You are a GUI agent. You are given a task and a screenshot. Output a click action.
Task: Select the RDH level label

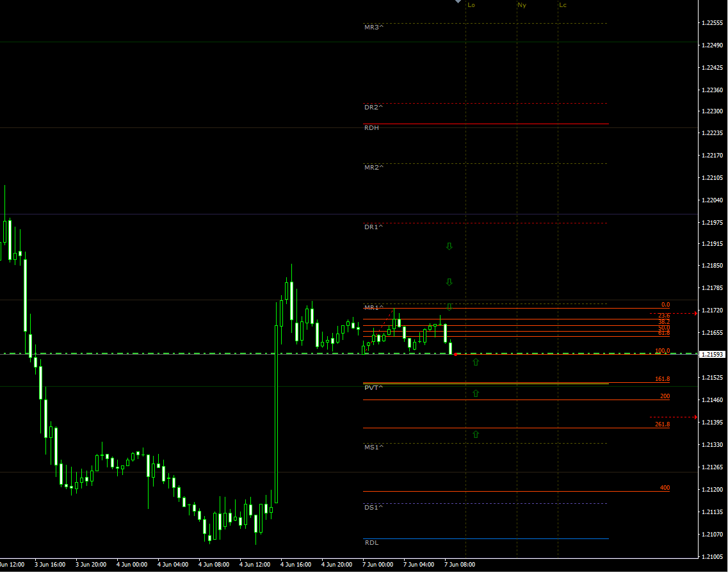pos(371,127)
